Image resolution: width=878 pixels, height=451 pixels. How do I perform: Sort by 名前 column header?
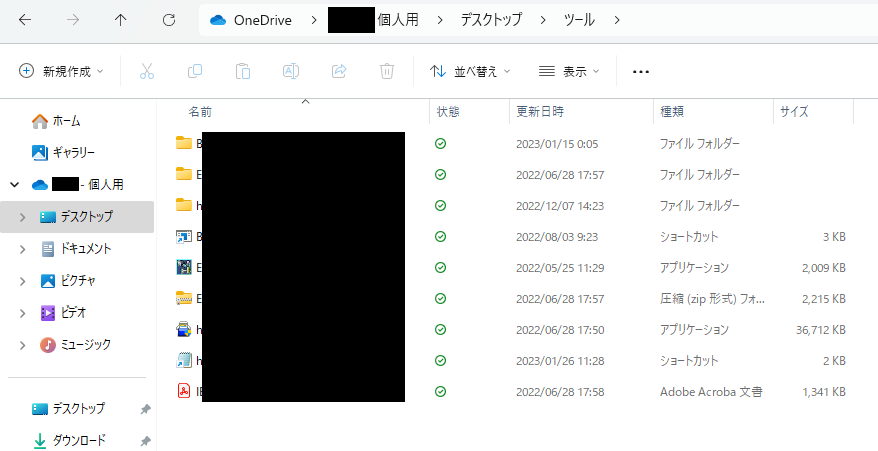pyautogui.click(x=200, y=112)
